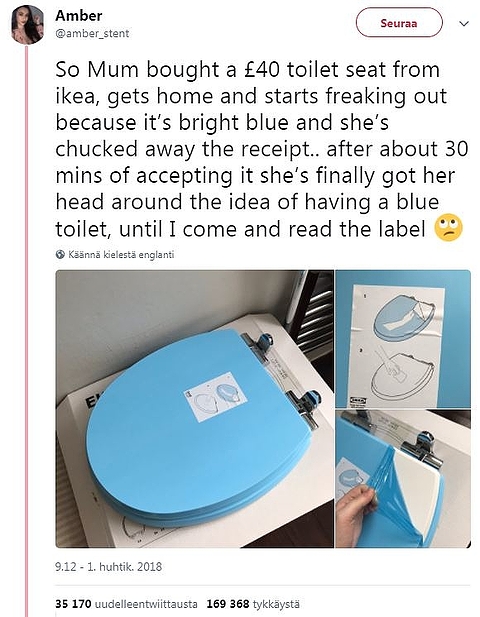This screenshot has height=617, width=480.
Task: Open the peeling blue film photo
Action: point(403,478)
